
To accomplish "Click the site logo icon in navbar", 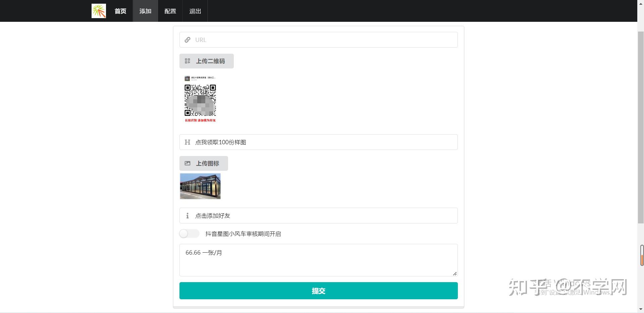I will [x=98, y=10].
